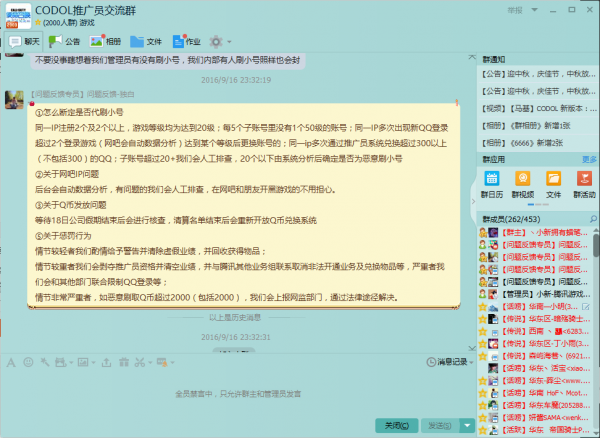Select member 【活跃】华东车魔
The image size is (600, 438).
(x=535, y=405)
